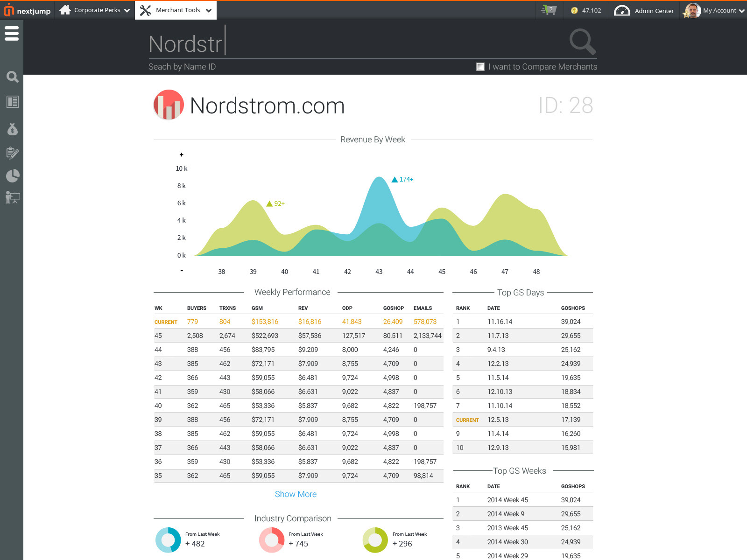The width and height of the screenshot is (747, 560).
Task: Click the Show More link
Action: pos(296,494)
